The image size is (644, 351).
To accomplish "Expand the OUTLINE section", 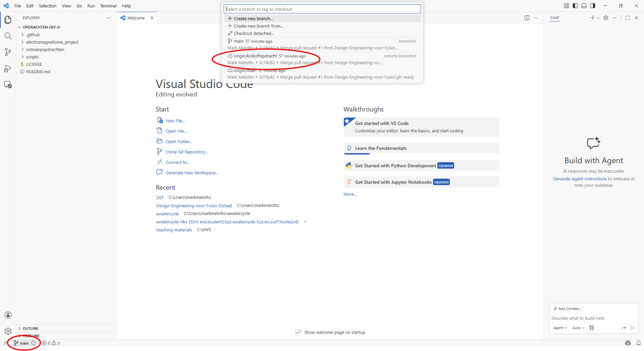I will click(x=66, y=328).
